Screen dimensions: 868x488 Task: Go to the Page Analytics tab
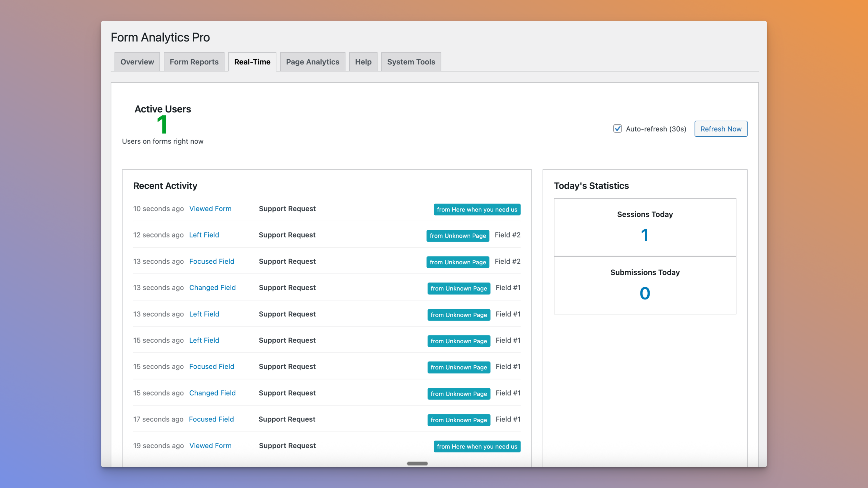tap(313, 62)
